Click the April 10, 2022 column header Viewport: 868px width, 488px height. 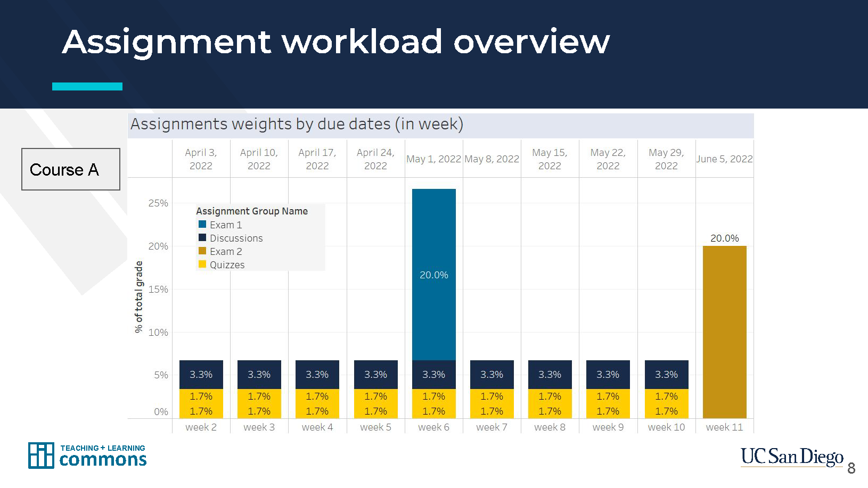click(259, 159)
